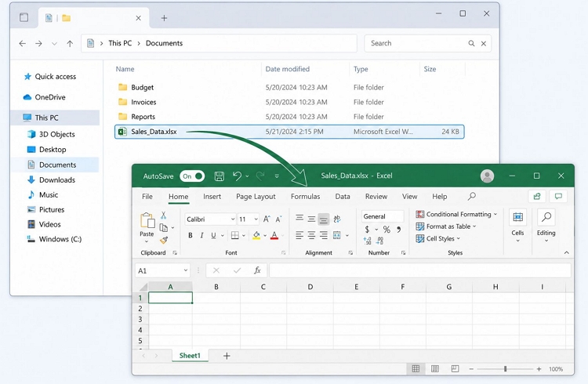Screen dimensions: 588x384
Task: Click the Accounting dollar sign icon
Action: click(x=367, y=229)
